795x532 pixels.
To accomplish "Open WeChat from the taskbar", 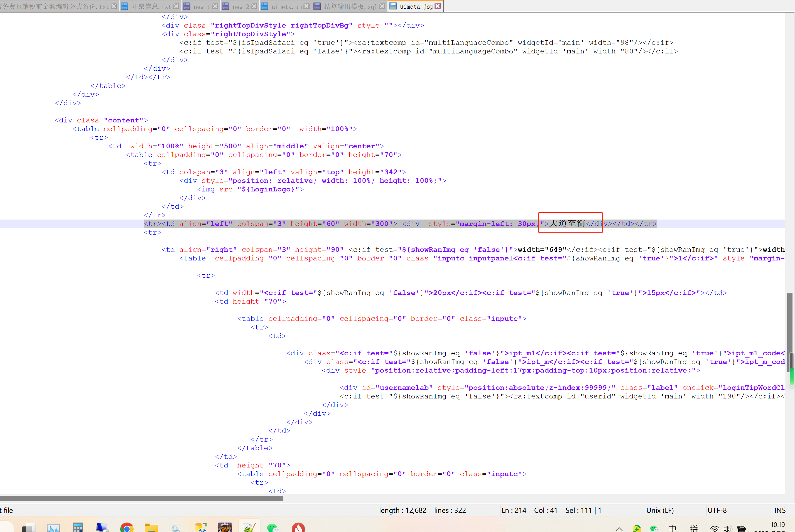I will tap(273, 527).
